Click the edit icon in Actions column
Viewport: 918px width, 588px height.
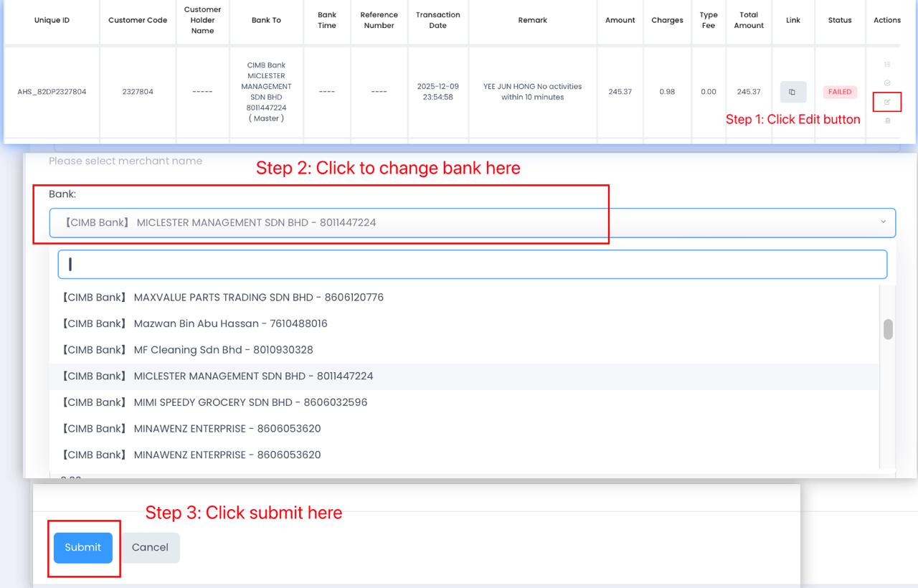[x=887, y=103]
